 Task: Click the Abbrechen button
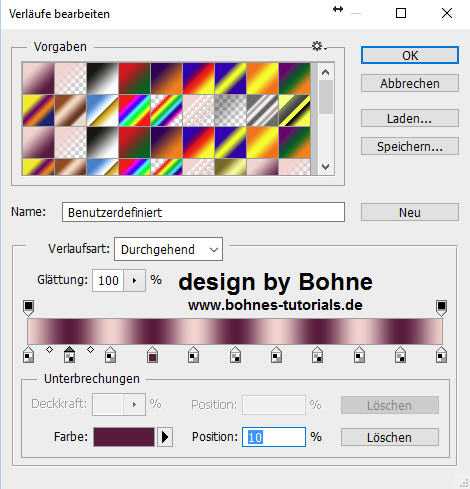coord(410,83)
